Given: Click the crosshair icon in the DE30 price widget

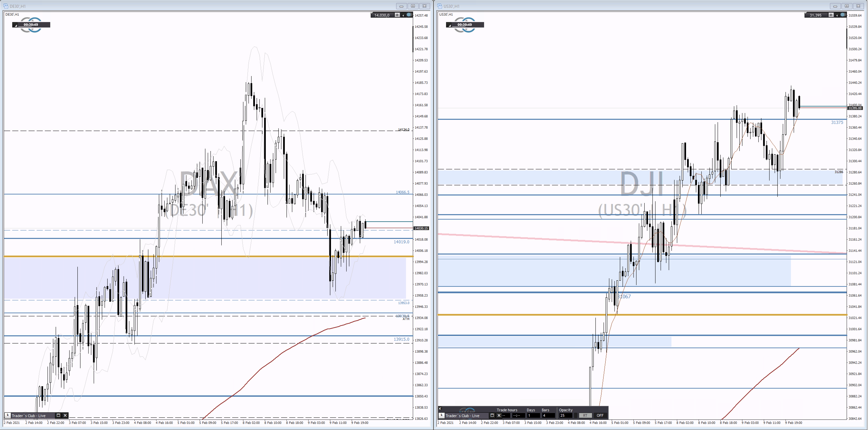Looking at the screenshot, I should point(397,15).
